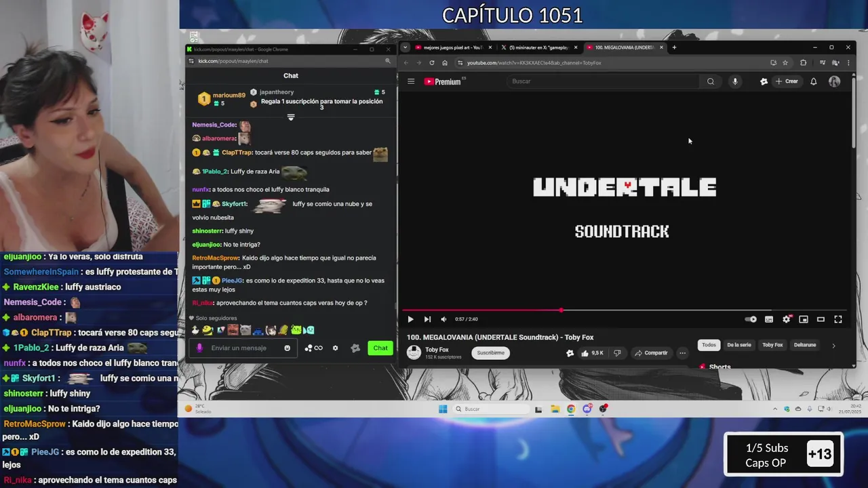Dislike the MEGALOVANIA video

[617, 352]
